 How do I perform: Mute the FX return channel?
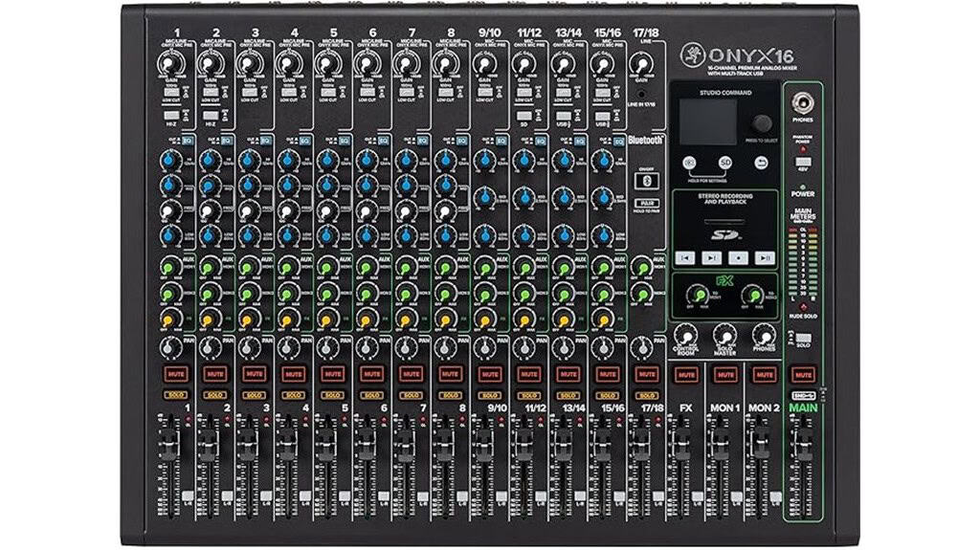tap(684, 373)
